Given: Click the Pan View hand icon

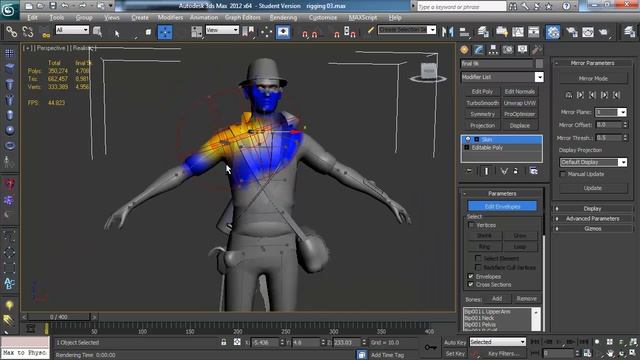Looking at the screenshot, I should 610,353.
